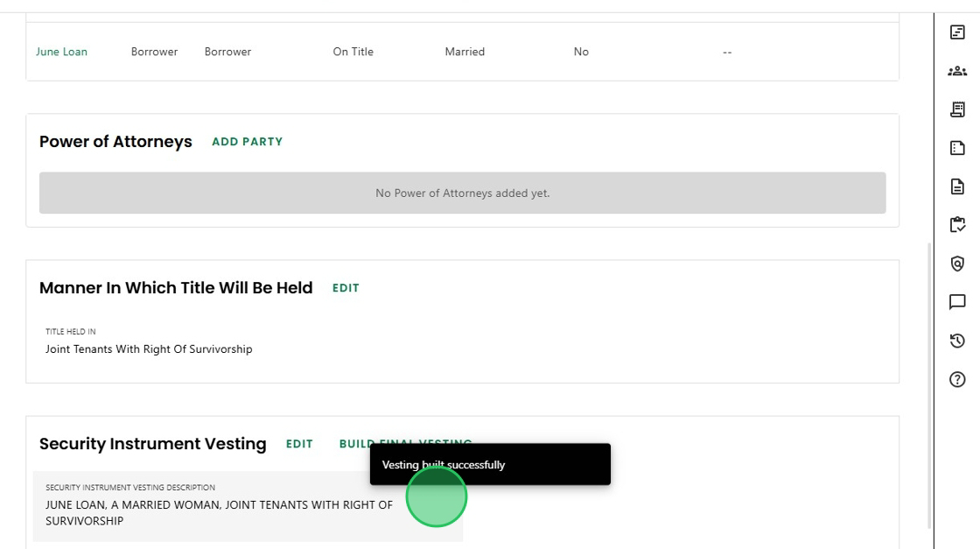Click the receipt ledger icon in sidebar

point(957,109)
